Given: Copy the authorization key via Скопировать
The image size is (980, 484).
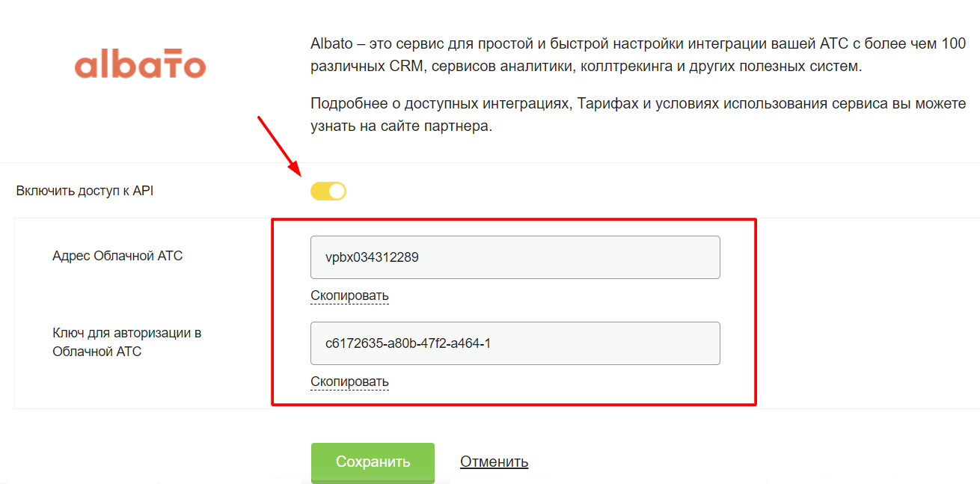Looking at the screenshot, I should pyautogui.click(x=349, y=382).
